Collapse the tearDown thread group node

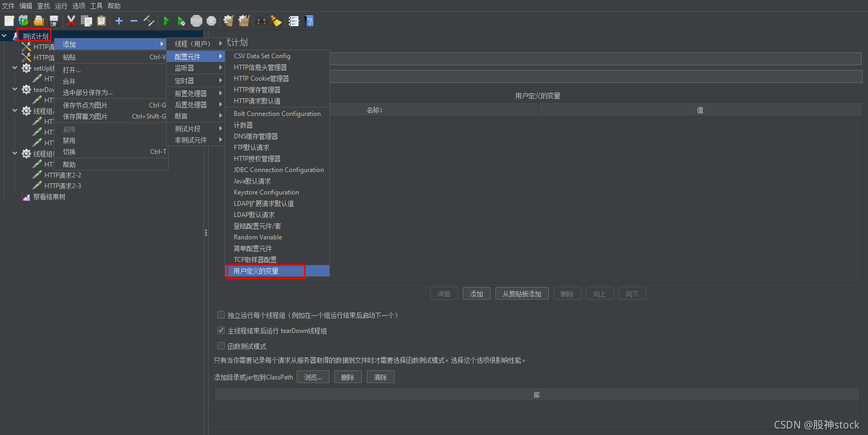pyautogui.click(x=15, y=89)
